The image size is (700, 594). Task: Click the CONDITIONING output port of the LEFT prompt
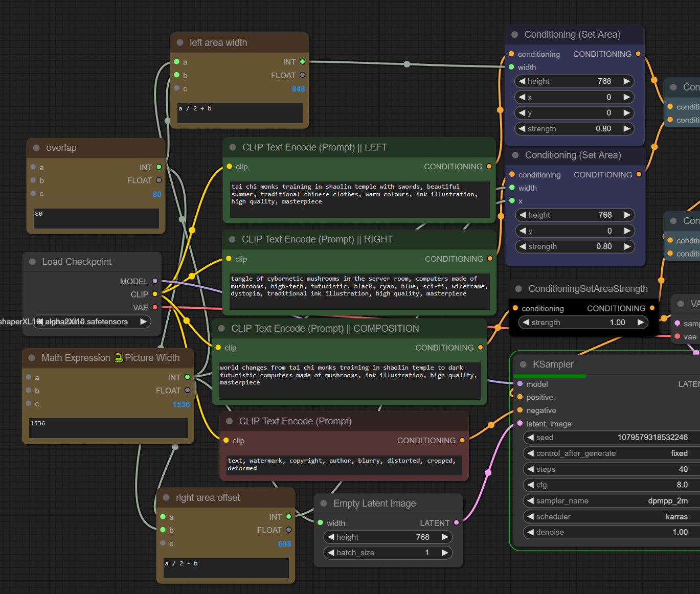(489, 167)
